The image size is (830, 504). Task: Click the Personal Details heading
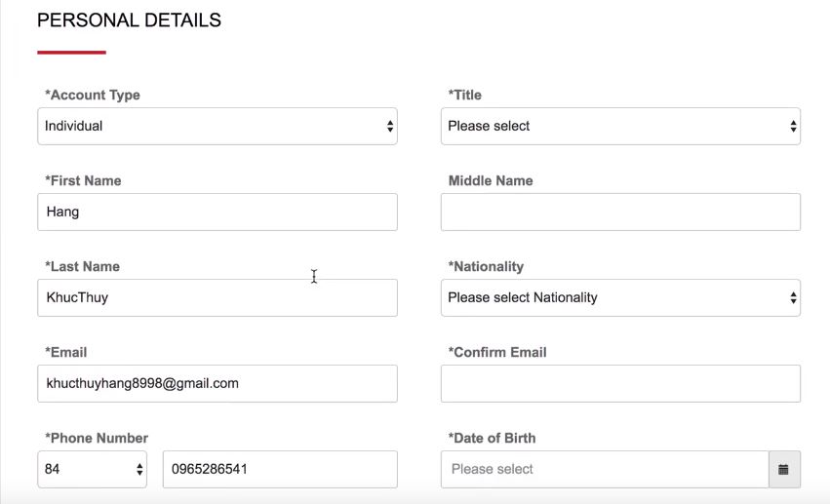tap(129, 20)
